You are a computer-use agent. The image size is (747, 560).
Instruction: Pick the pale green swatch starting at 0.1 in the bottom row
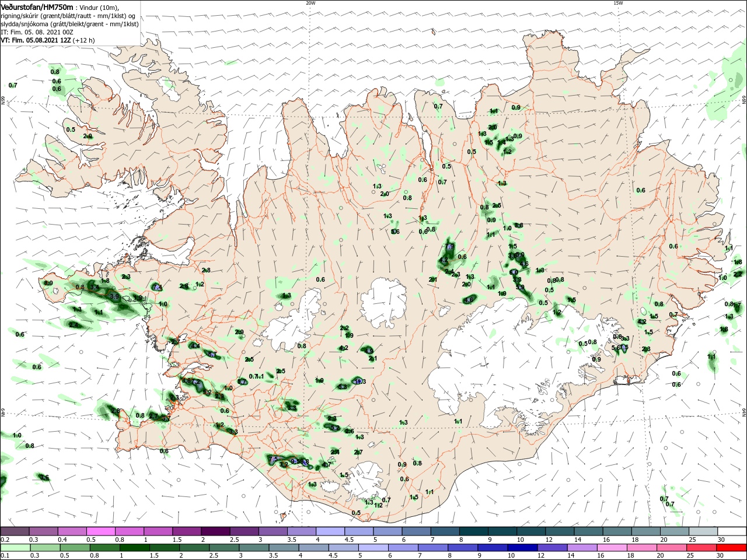coord(15,547)
